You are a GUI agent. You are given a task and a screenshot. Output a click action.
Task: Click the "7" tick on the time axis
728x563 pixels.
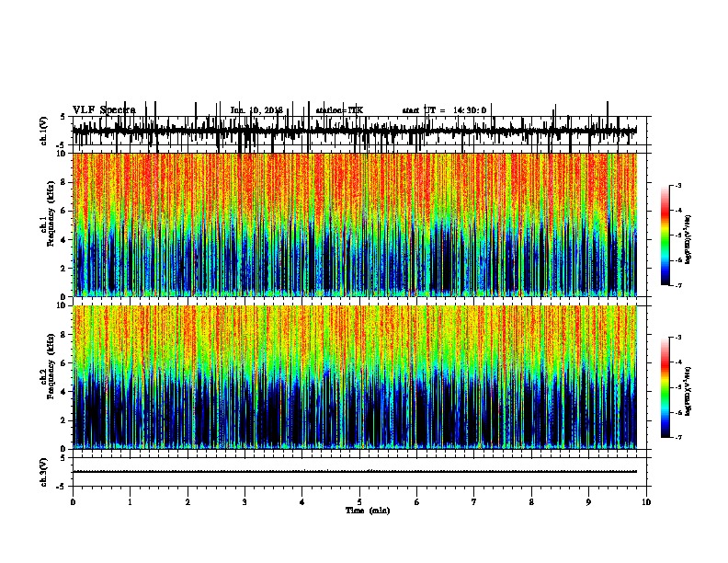coord(474,502)
